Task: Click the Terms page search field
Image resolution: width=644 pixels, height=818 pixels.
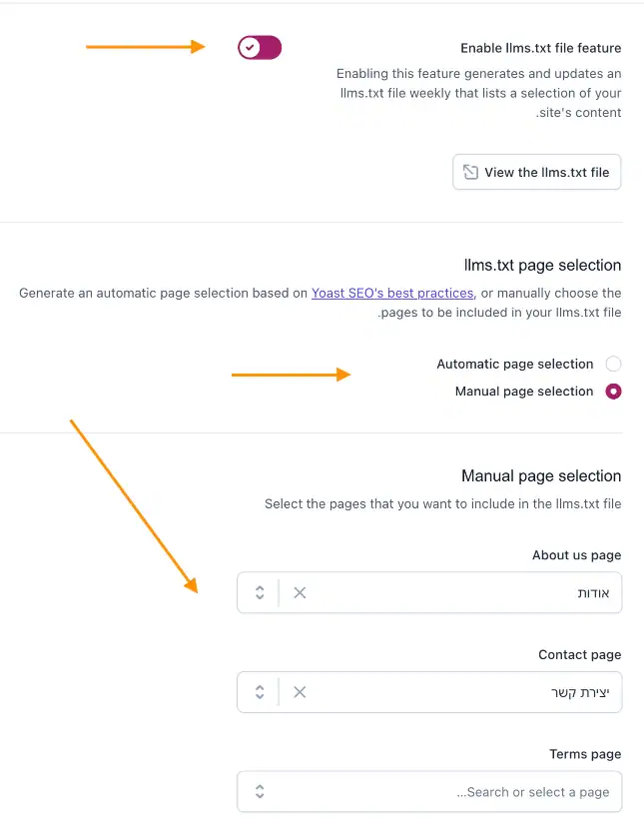Action: pyautogui.click(x=449, y=792)
